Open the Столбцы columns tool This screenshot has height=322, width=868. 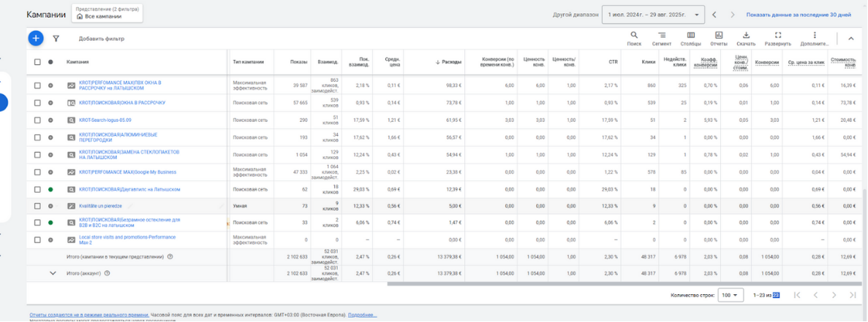click(690, 38)
